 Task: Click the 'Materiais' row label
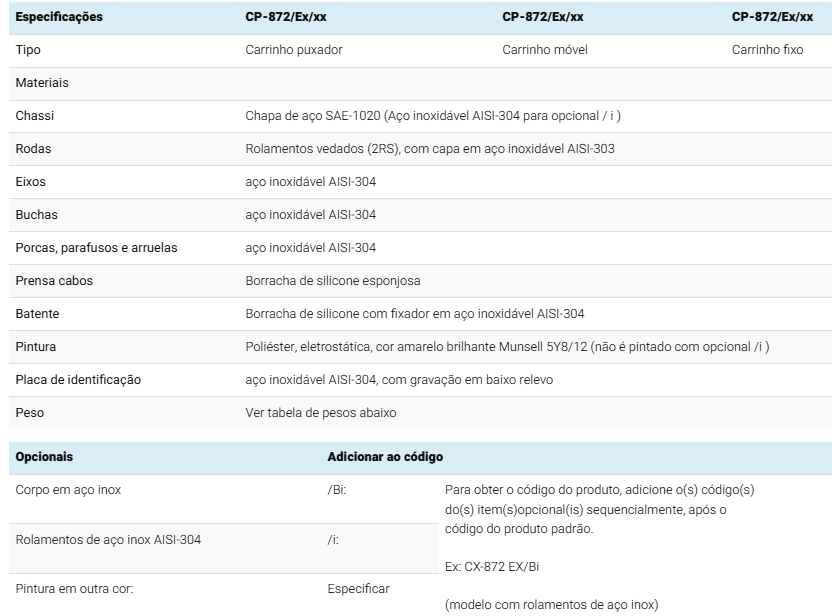pos(42,83)
